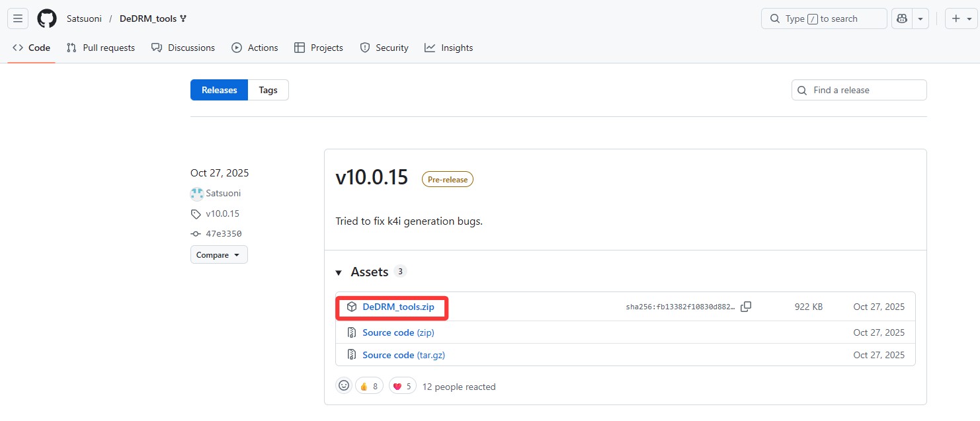Click the smiley add-reaction icon
Image resolution: width=980 pixels, height=421 pixels.
coord(344,386)
